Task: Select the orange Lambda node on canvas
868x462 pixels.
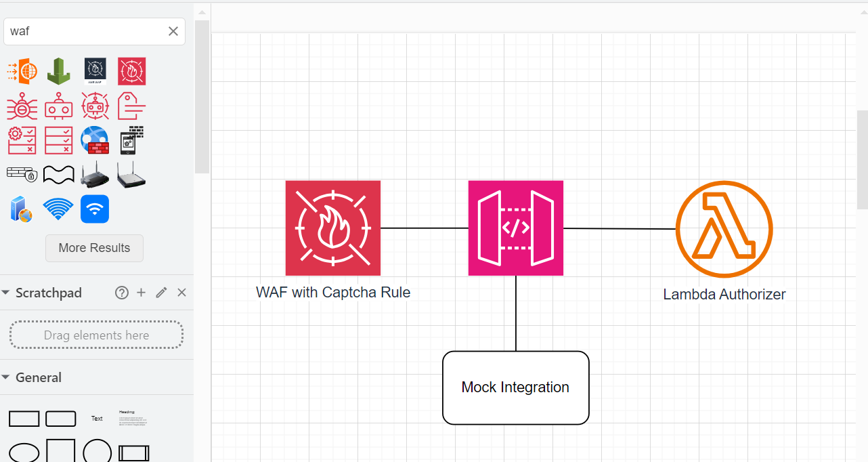Action: point(724,230)
